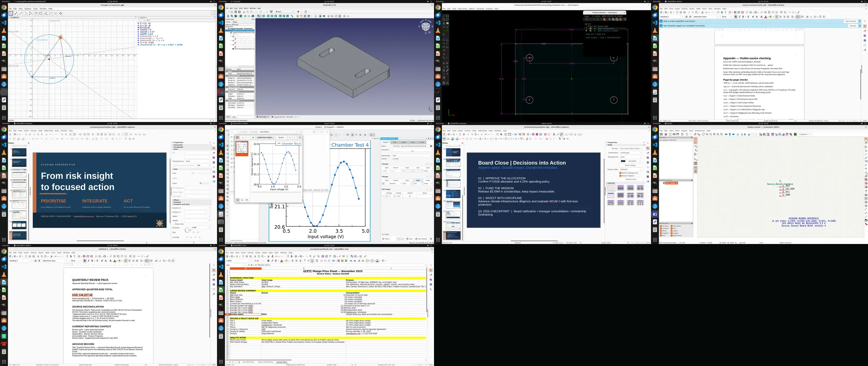Click the zoom slider in the Calc status bar
The image size is (868, 366).
420,365
